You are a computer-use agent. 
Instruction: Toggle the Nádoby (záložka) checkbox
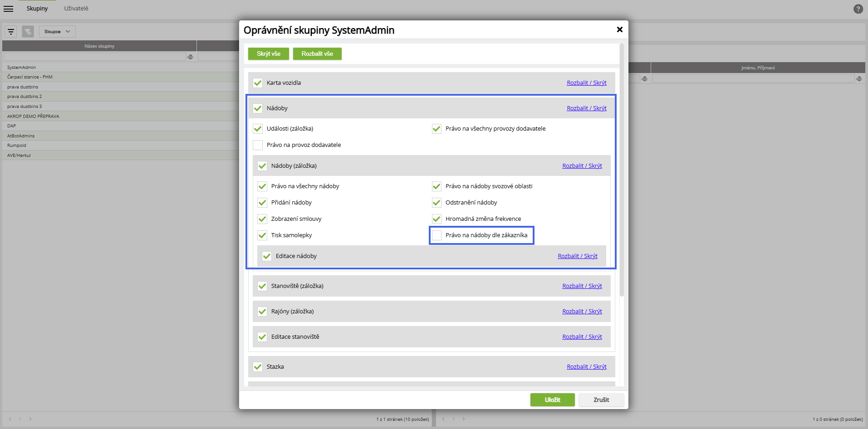(x=262, y=166)
